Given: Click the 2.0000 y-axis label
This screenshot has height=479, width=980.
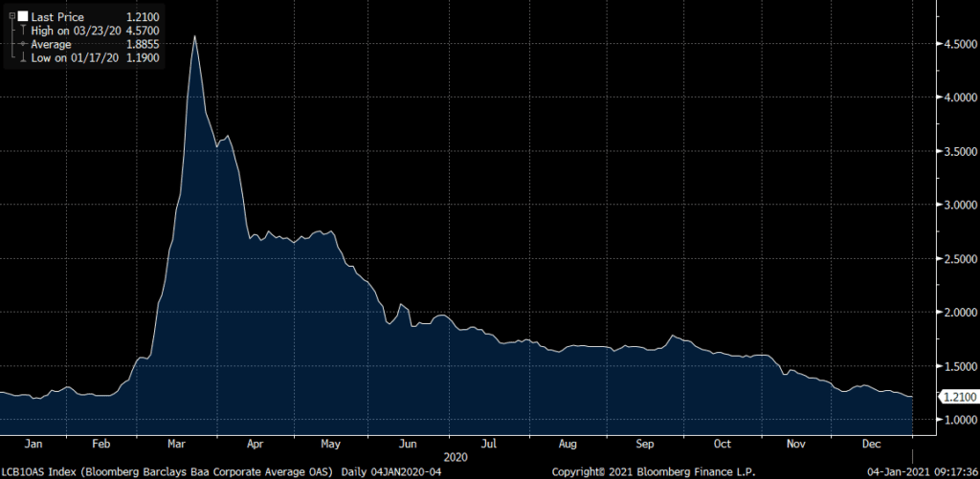Looking at the screenshot, I should pos(959,313).
